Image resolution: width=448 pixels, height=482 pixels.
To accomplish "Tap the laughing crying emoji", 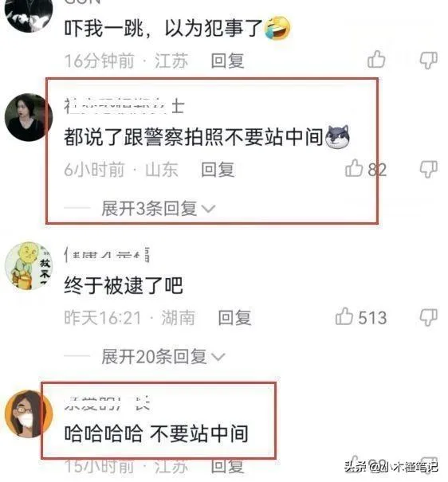I will [x=278, y=28].
